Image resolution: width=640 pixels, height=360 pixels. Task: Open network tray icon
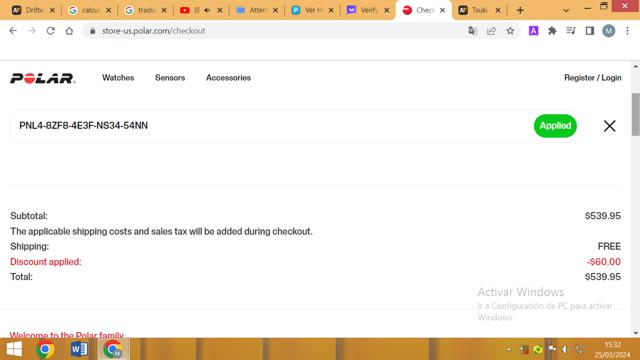click(x=580, y=349)
